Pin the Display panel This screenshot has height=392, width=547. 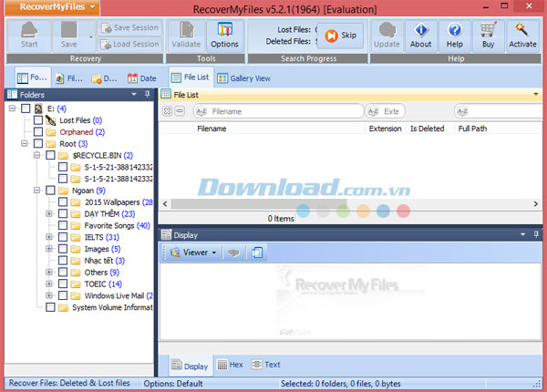[x=536, y=234]
